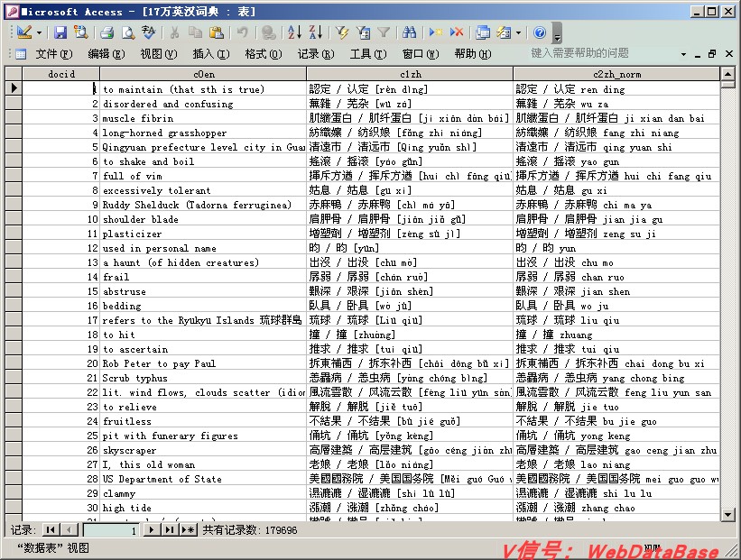Cut selection with scissors icon
Image resolution: width=741 pixels, height=560 pixels.
pyautogui.click(x=175, y=32)
